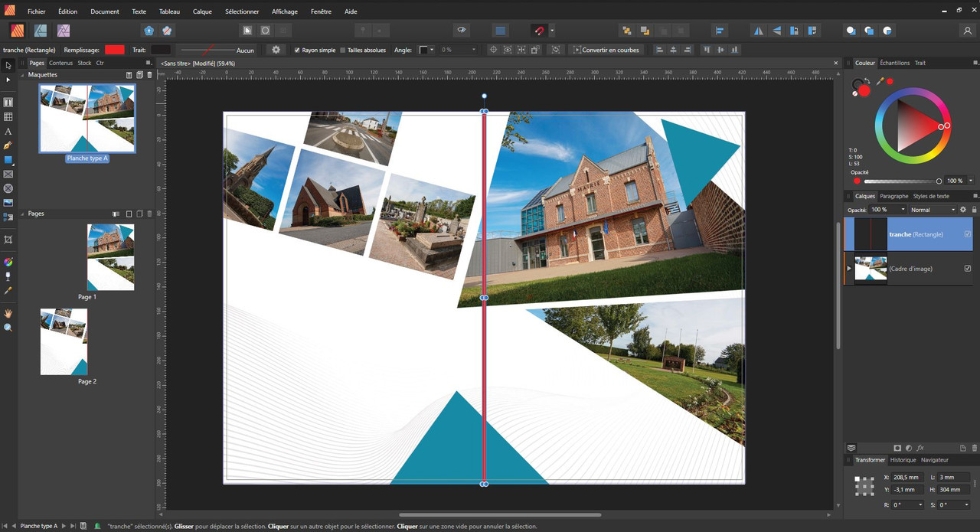Screen dimensions: 980x532
Task: Switch to the Historique tab
Action: [x=903, y=460]
